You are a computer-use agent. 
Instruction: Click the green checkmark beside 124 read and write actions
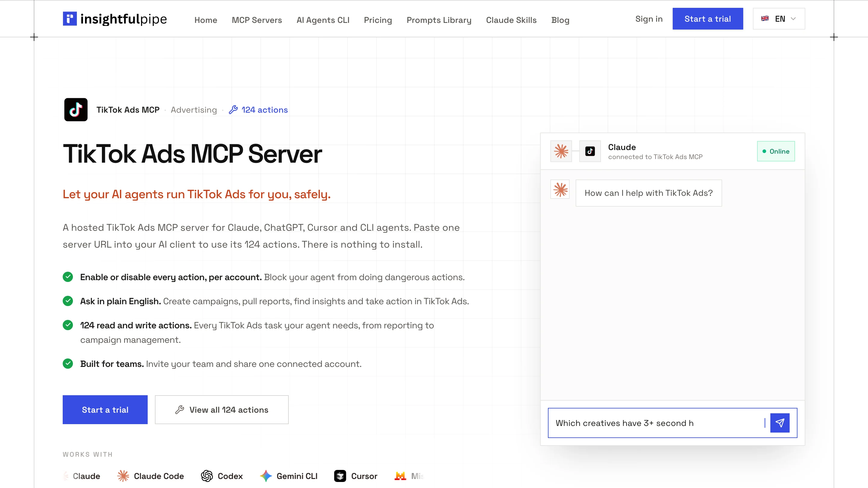coord(68,325)
